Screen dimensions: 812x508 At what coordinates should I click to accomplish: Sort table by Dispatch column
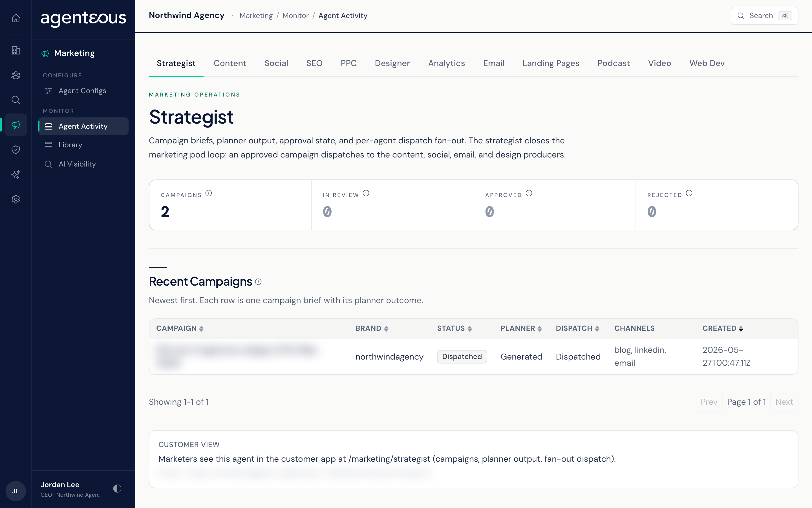point(577,328)
